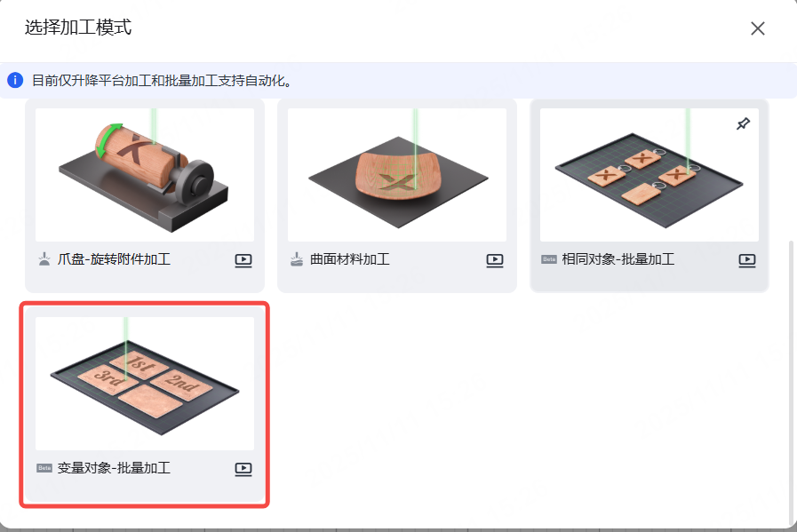Viewport: 797px width, 532px height.
Task: Select the curved wooden material thumbnail
Action: tap(397, 175)
